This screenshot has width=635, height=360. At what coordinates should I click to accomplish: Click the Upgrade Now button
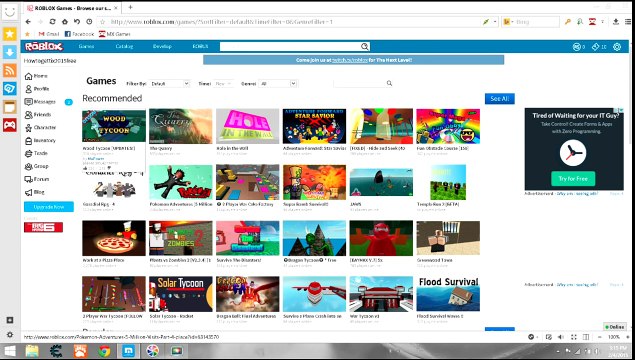pos(49,207)
